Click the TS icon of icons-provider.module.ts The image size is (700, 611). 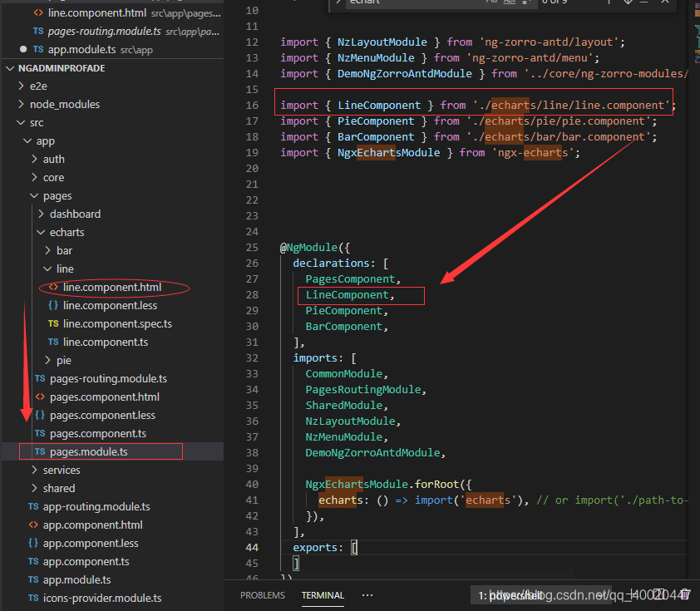point(33,598)
